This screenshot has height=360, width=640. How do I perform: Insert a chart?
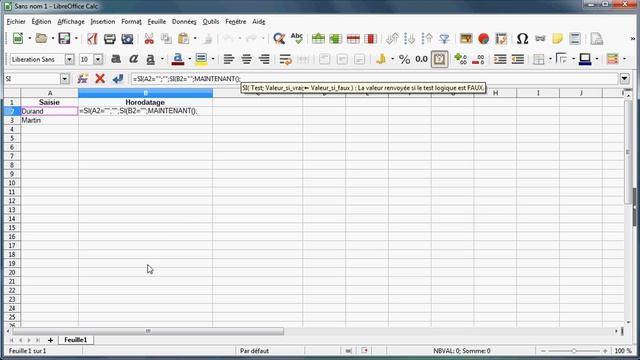484,38
